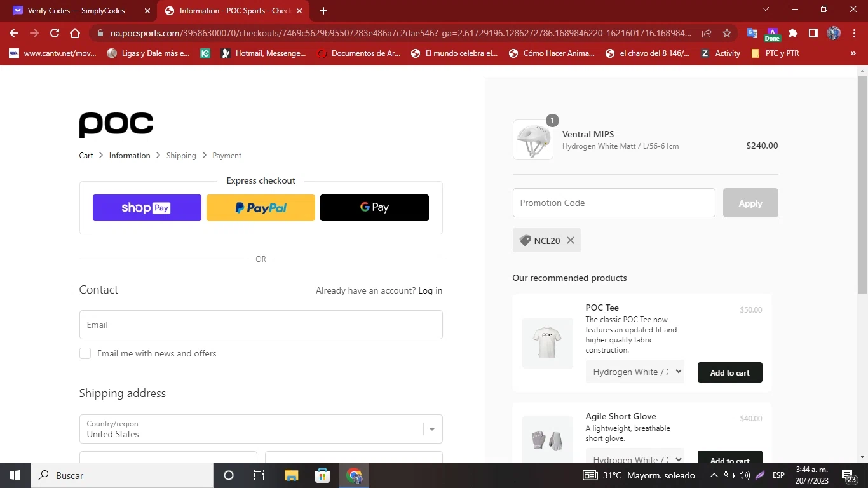Click the browser forward arrow
This screenshot has width=868, height=488.
pyautogui.click(x=34, y=33)
